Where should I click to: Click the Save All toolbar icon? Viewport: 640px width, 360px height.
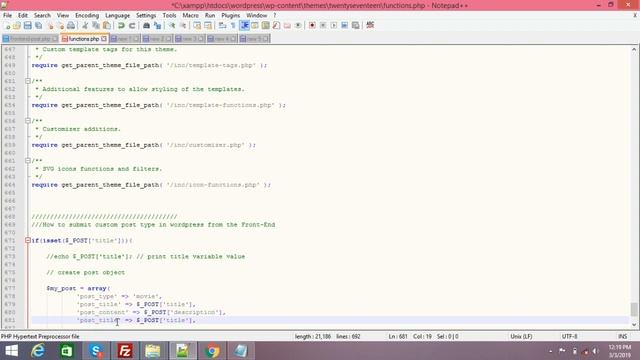(x=38, y=26)
